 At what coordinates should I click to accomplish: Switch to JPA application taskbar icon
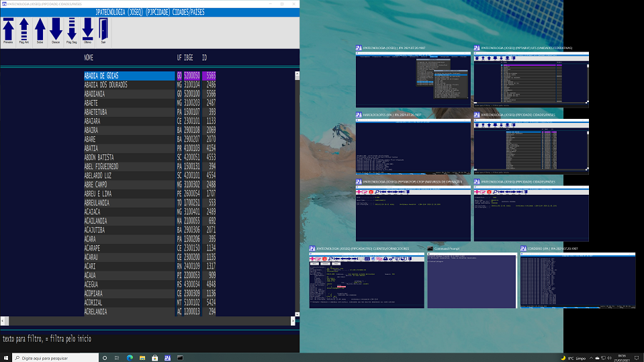168,358
